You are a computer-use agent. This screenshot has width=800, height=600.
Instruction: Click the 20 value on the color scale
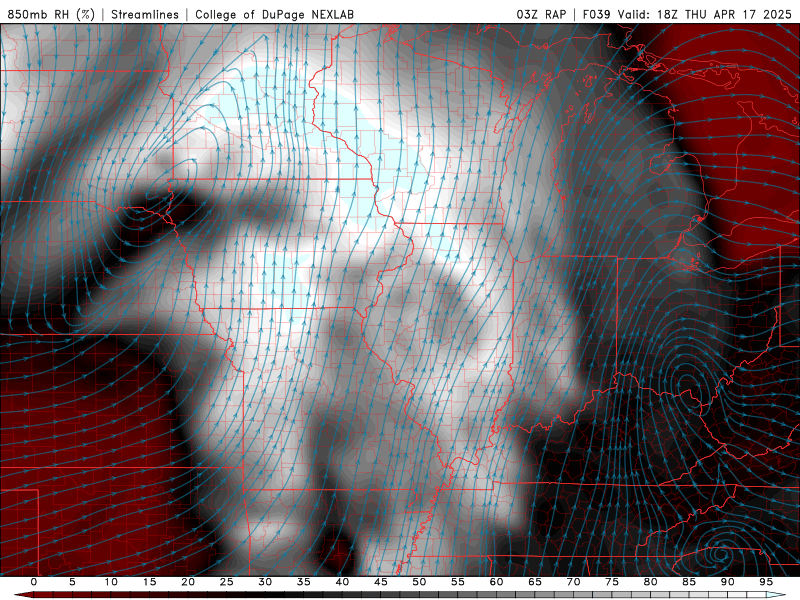(188, 582)
